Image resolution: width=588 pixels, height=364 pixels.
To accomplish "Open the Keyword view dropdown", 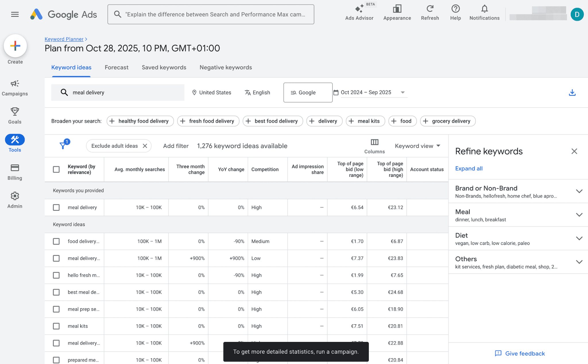I will click(417, 146).
